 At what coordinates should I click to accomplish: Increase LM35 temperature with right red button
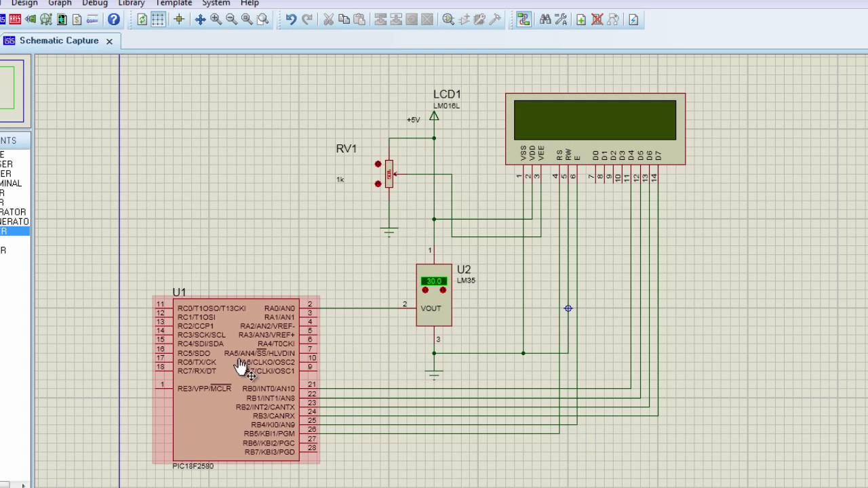(443, 290)
